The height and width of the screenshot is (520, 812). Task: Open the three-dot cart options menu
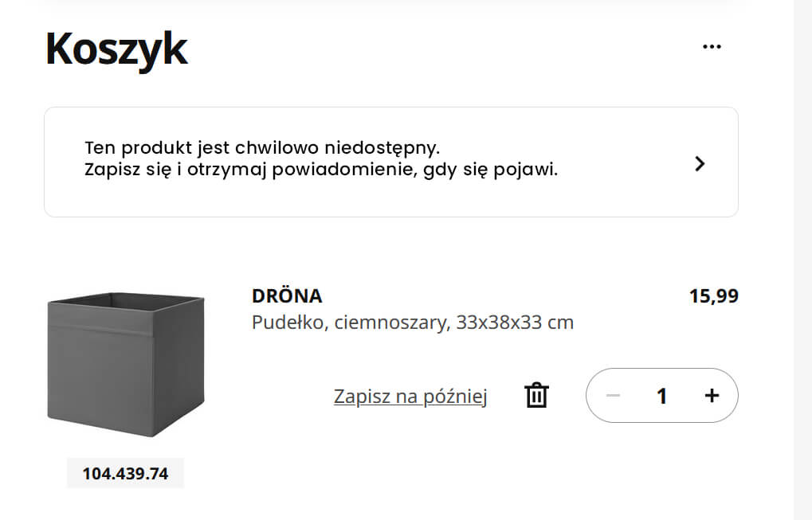(712, 47)
